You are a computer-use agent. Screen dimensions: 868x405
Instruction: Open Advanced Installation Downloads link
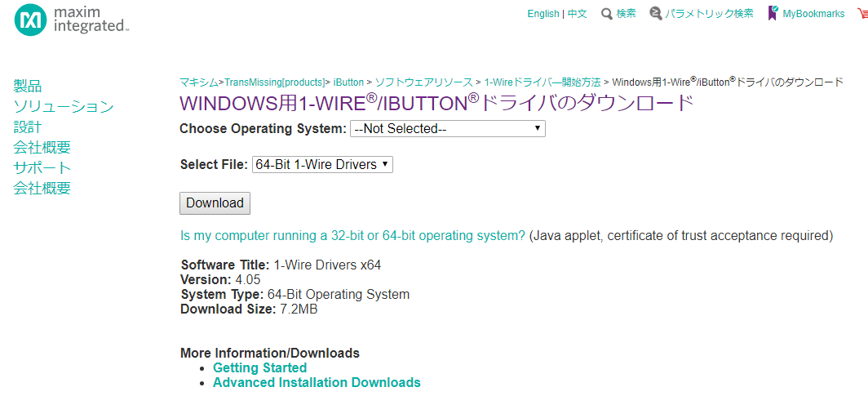317,382
